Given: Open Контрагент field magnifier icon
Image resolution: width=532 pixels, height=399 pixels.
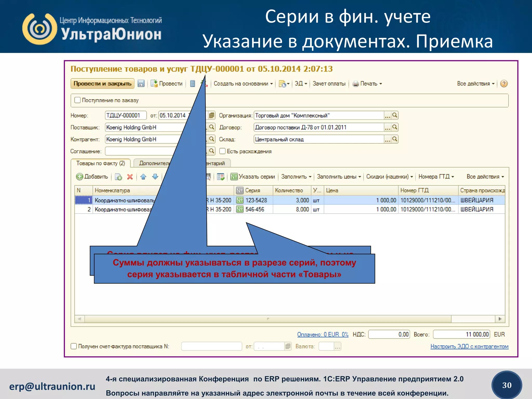Looking at the screenshot, I should (212, 139).
